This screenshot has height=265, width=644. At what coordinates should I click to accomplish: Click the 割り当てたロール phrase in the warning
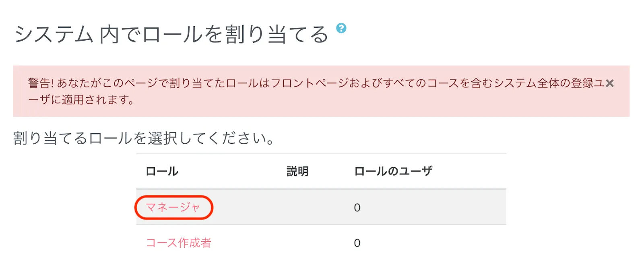[214, 83]
